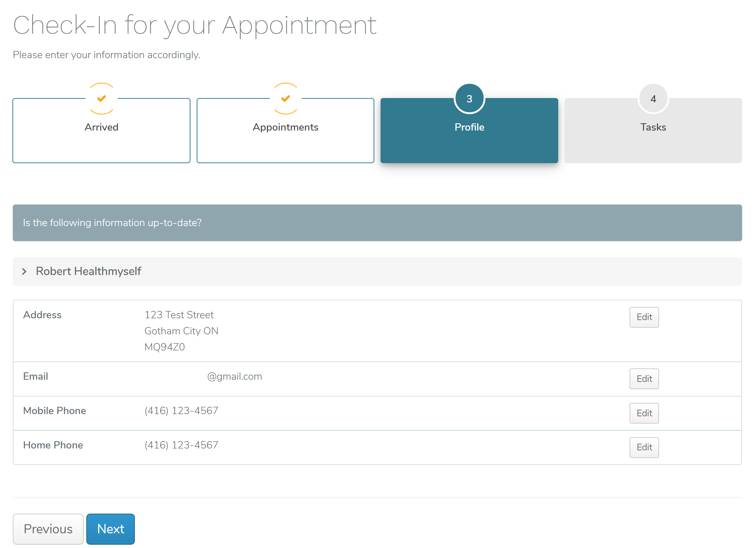Click the information up-to-date banner
The image size is (756, 548).
[x=377, y=223]
